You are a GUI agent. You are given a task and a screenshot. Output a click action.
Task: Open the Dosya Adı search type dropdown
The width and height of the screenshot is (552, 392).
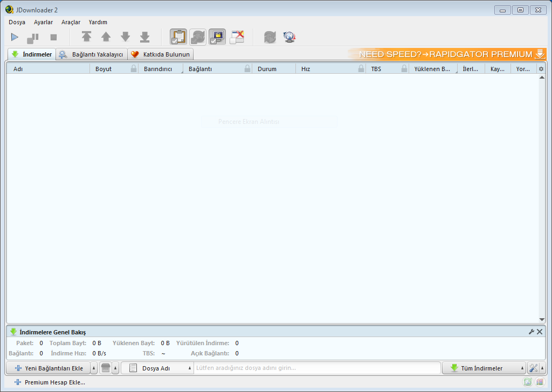coord(157,368)
